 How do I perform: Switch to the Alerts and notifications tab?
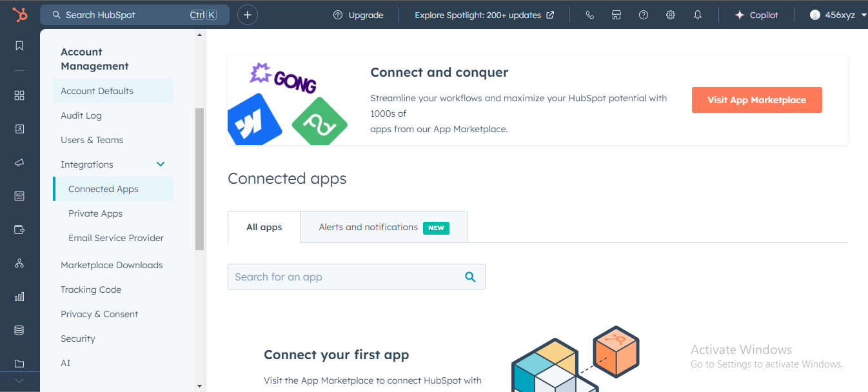click(x=384, y=228)
